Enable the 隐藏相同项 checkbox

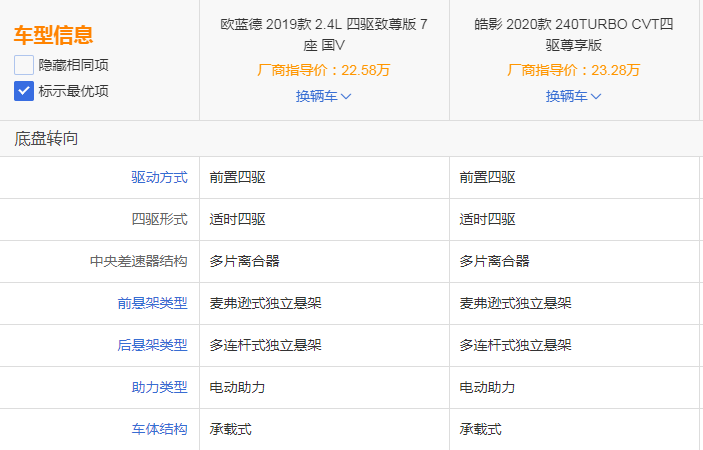point(24,65)
